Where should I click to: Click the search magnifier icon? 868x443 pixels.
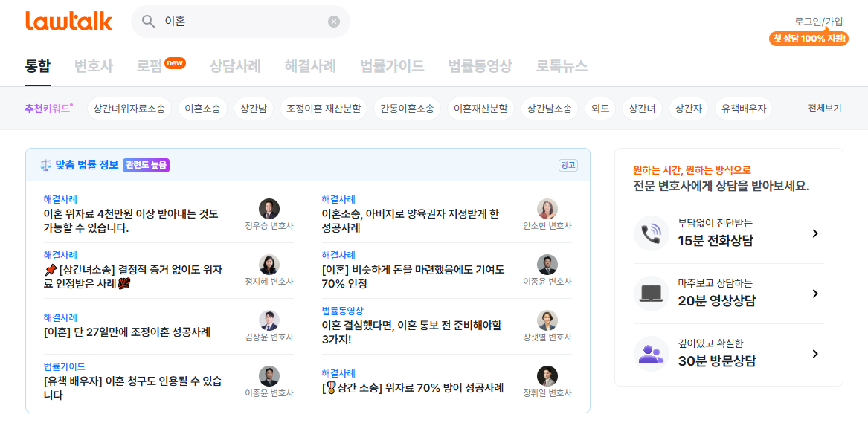pos(149,22)
